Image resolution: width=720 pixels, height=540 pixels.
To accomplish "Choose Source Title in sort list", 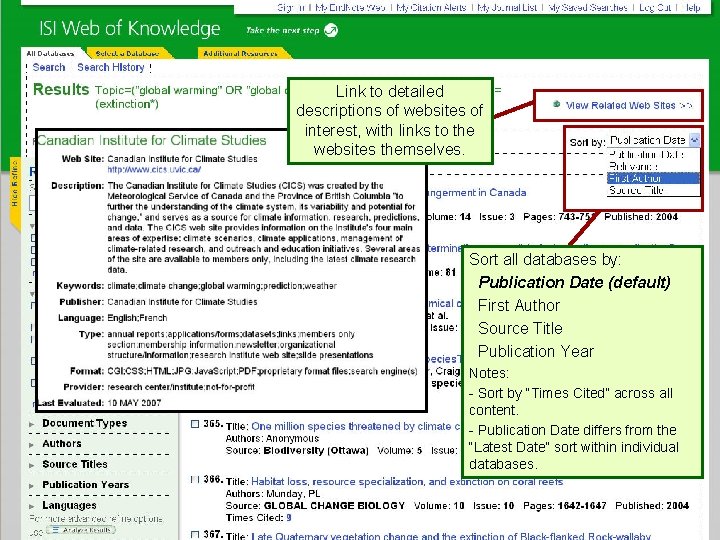I will 653,190.
